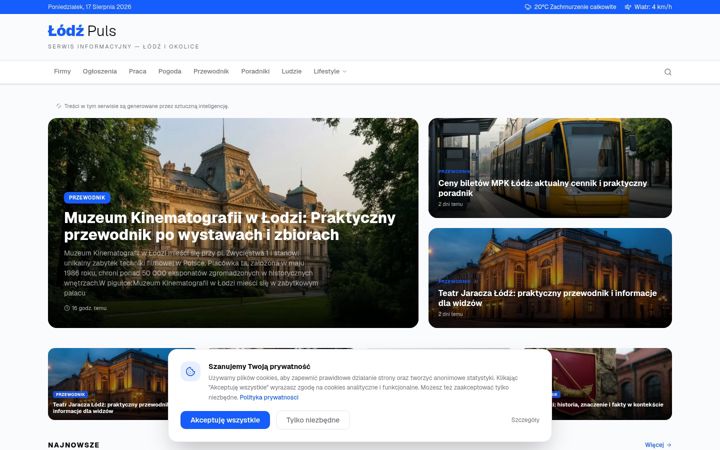Open cookie 'Szczegóły' link

525,420
